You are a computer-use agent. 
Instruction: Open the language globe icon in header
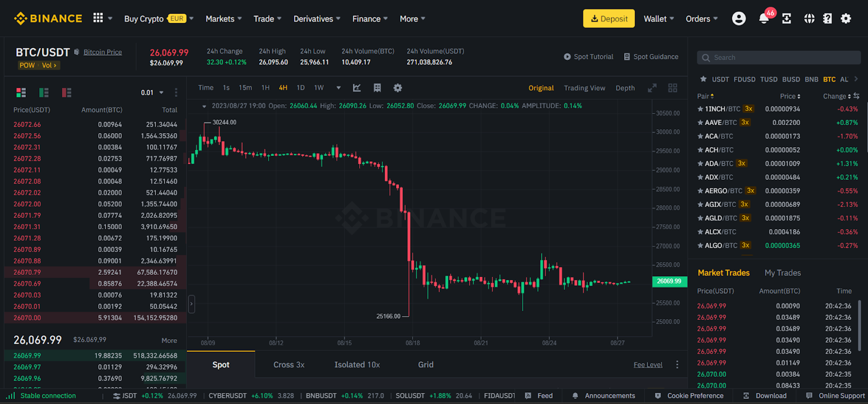[x=809, y=19]
